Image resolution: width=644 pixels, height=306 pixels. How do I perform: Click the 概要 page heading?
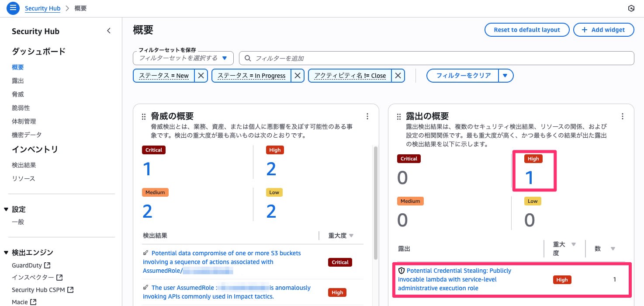[143, 30]
